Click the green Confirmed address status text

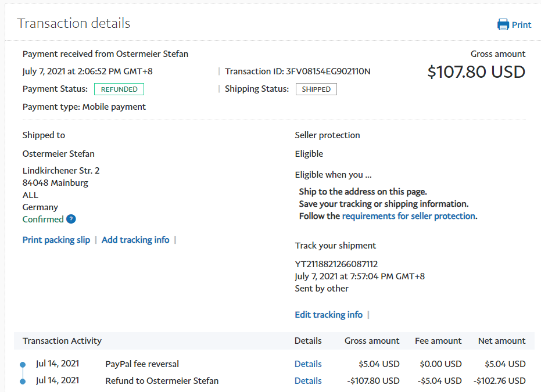tap(43, 220)
